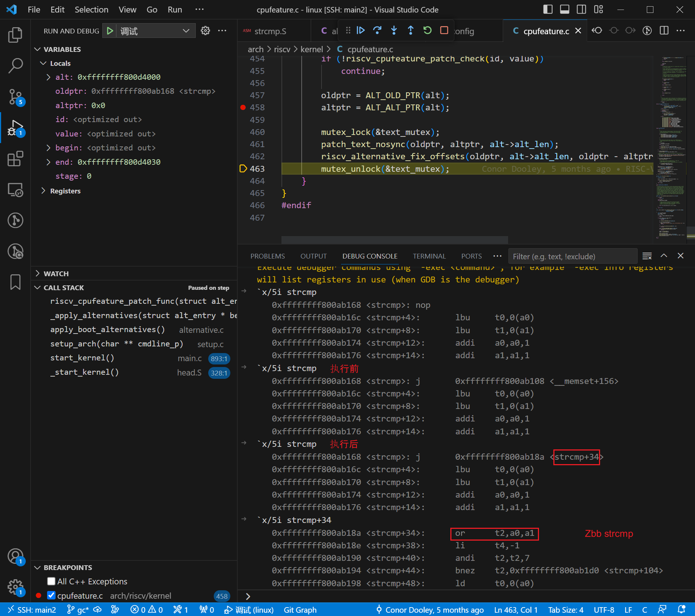The height and width of the screenshot is (616, 695).
Task: Open the Extensions sidebar view
Action: click(x=15, y=159)
